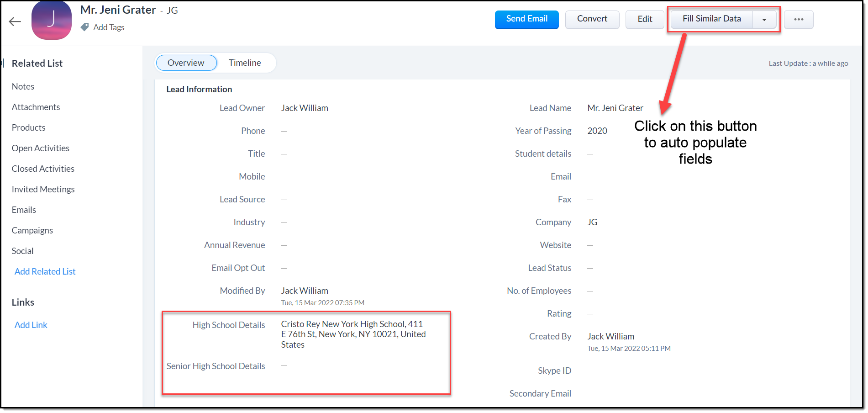Click the empty Website field value
This screenshot has height=413, width=868.
pyautogui.click(x=590, y=245)
